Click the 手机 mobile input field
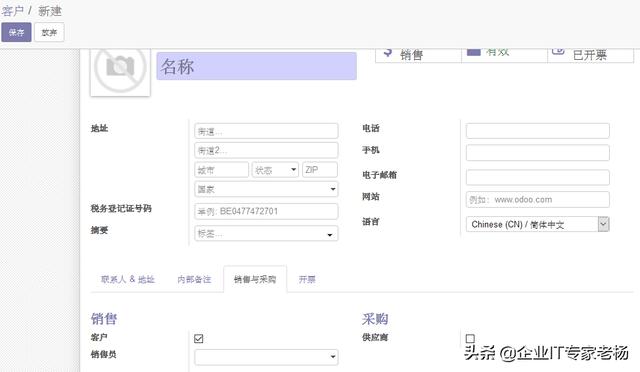The height and width of the screenshot is (372, 640). click(538, 153)
